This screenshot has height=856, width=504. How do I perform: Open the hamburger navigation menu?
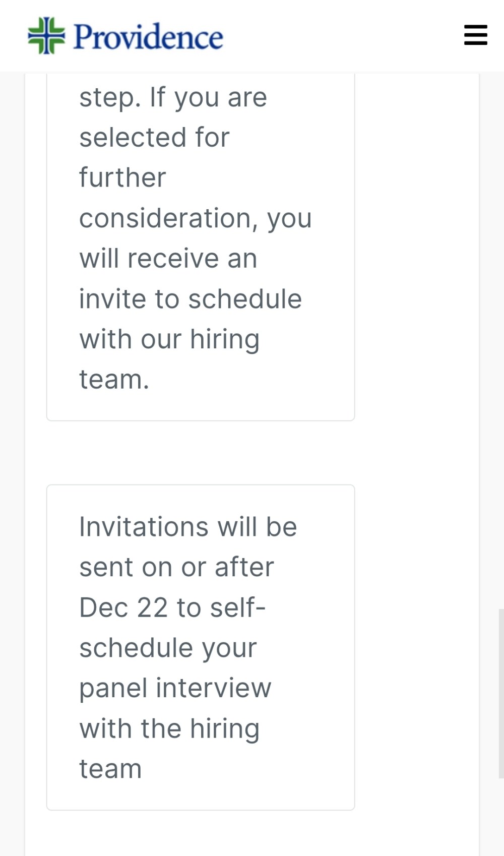475,35
